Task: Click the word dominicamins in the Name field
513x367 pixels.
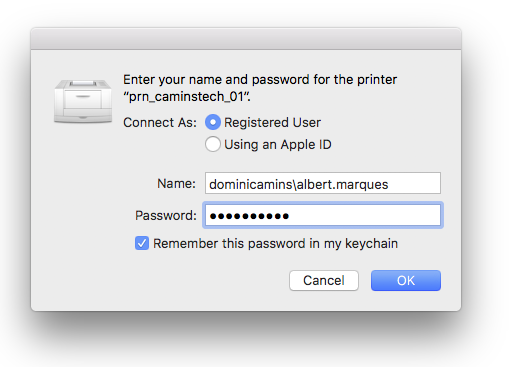Action: pos(251,184)
